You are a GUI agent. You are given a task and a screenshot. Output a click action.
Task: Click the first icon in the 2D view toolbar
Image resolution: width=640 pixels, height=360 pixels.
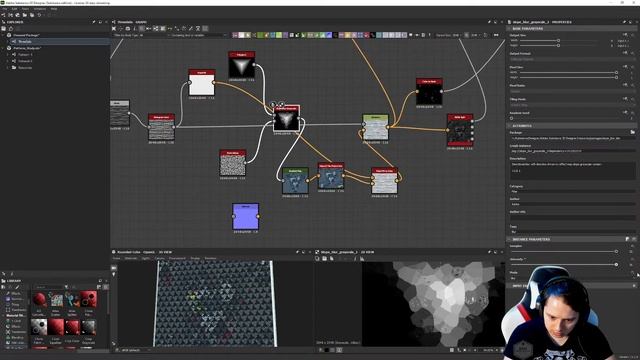tap(318, 258)
